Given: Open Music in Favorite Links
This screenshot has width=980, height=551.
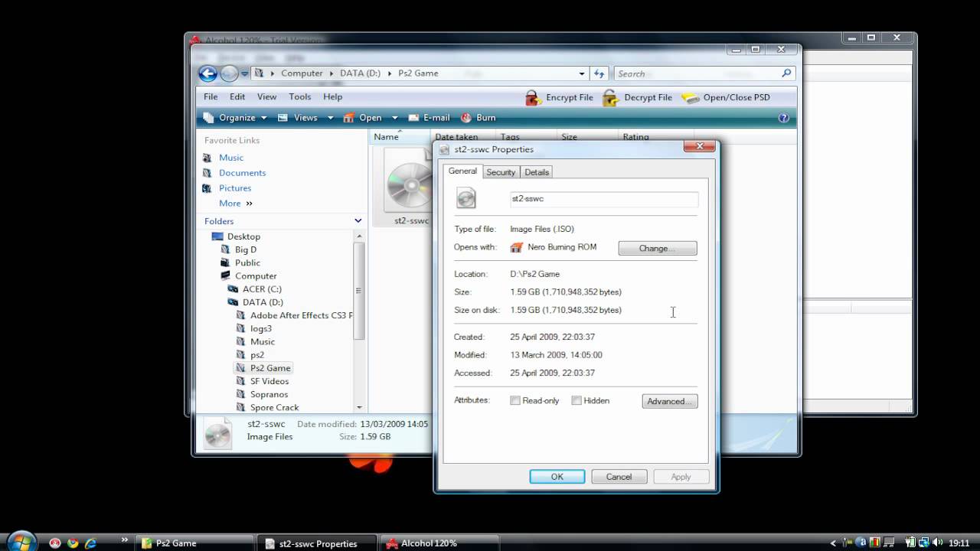Looking at the screenshot, I should pyautogui.click(x=231, y=158).
